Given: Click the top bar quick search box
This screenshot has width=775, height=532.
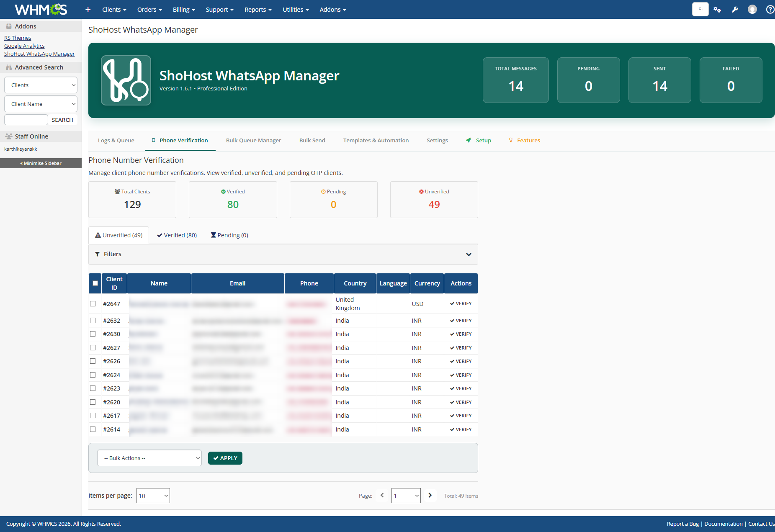Looking at the screenshot, I should click(x=700, y=9).
